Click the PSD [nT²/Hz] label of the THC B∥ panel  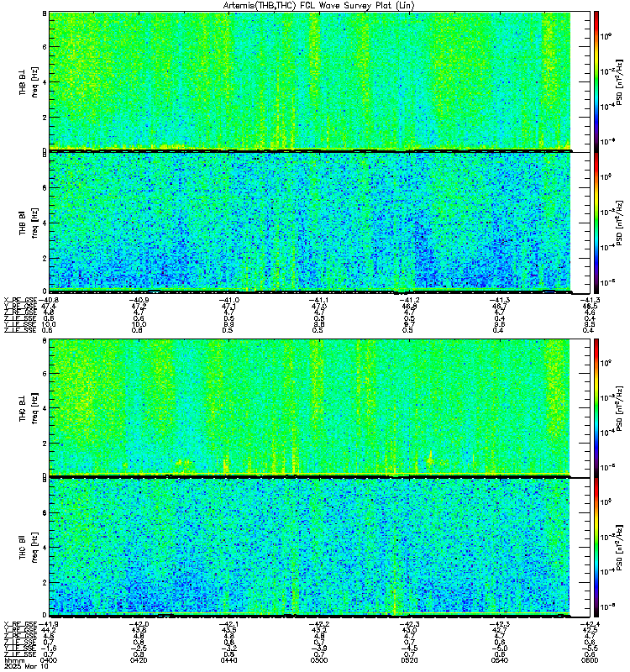click(619, 548)
